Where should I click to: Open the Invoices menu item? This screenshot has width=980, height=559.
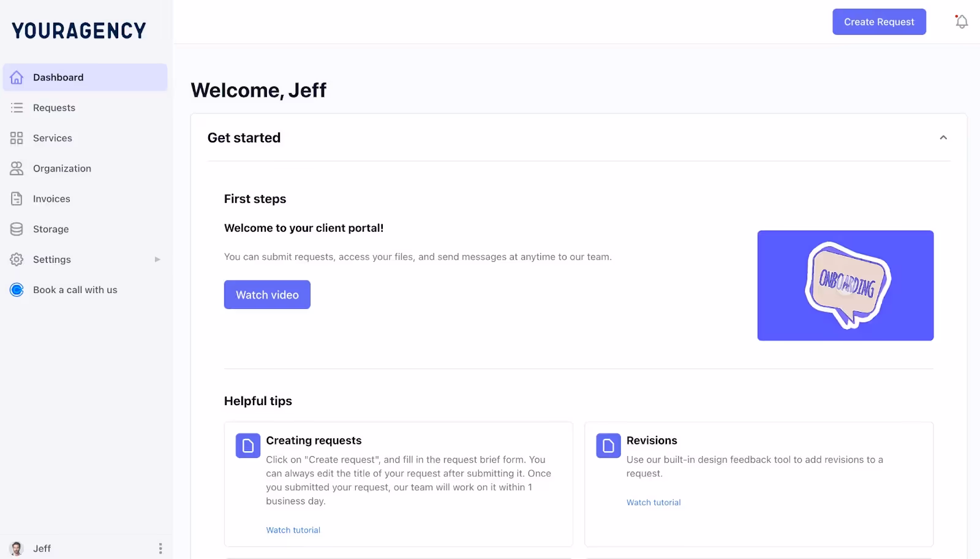point(85,199)
